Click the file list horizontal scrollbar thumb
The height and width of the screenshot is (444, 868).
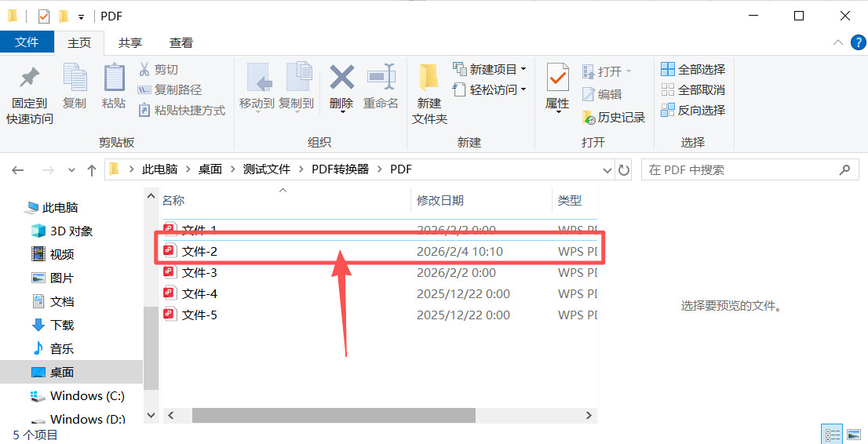tap(334, 415)
